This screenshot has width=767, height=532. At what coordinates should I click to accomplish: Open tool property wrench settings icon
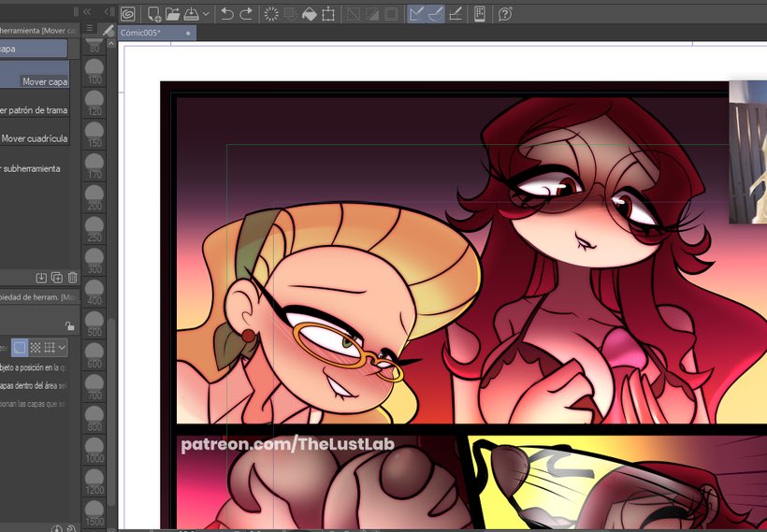point(71,528)
